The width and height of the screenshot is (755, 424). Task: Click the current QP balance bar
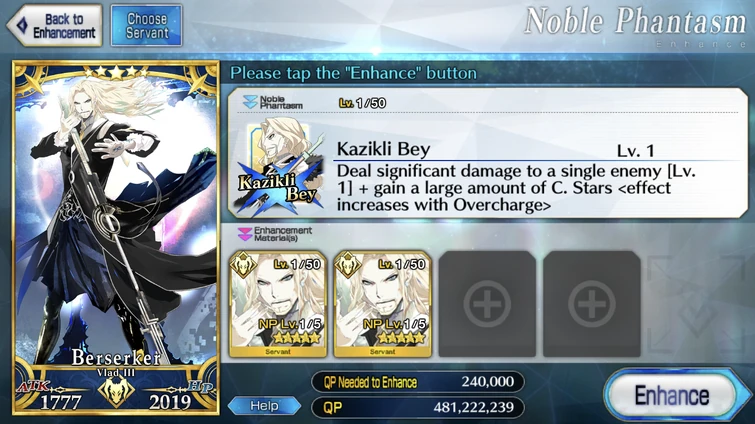click(x=418, y=407)
